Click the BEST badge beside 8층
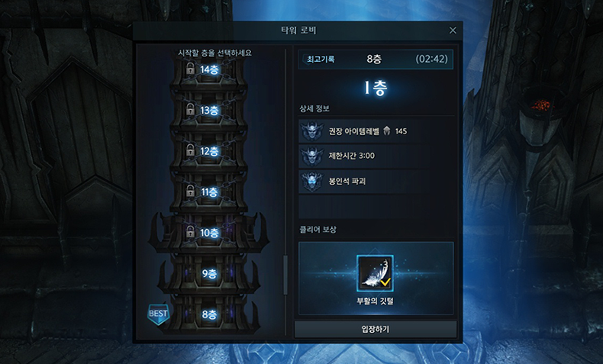Viewport: 603px width, 364px height. click(x=158, y=314)
